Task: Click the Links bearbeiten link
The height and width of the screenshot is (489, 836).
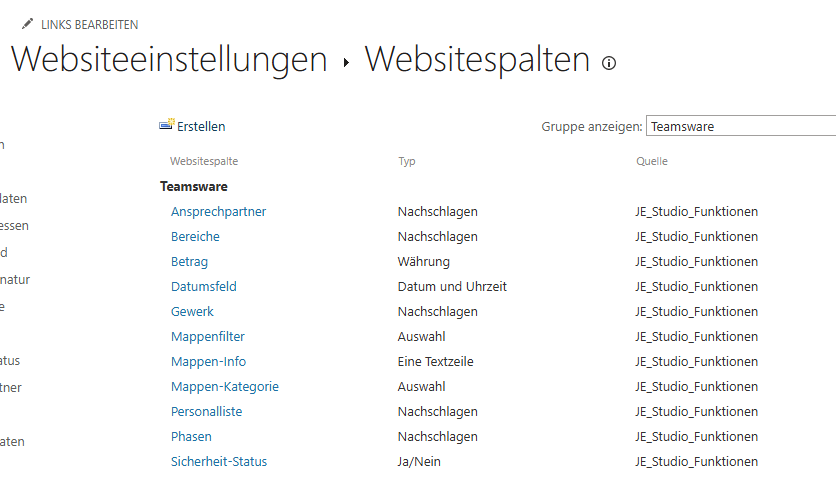Action: pos(89,24)
